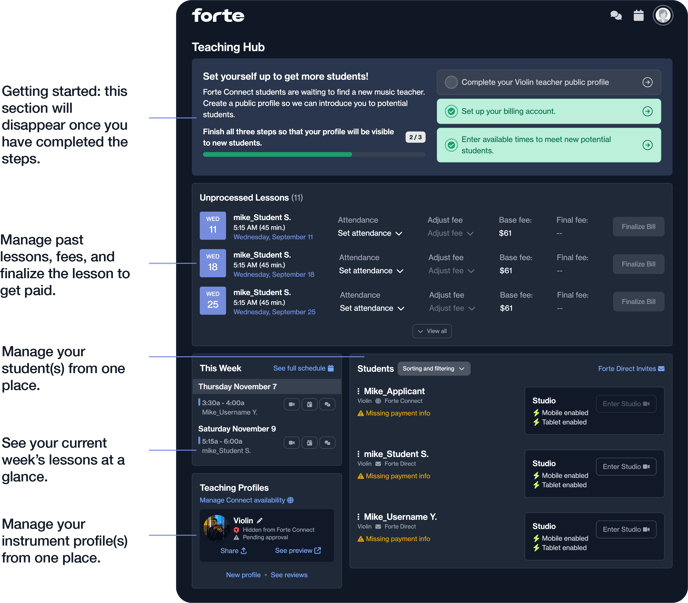Click the Violin profile photo thumbnail
This screenshot has height=603, width=688.
click(x=215, y=528)
